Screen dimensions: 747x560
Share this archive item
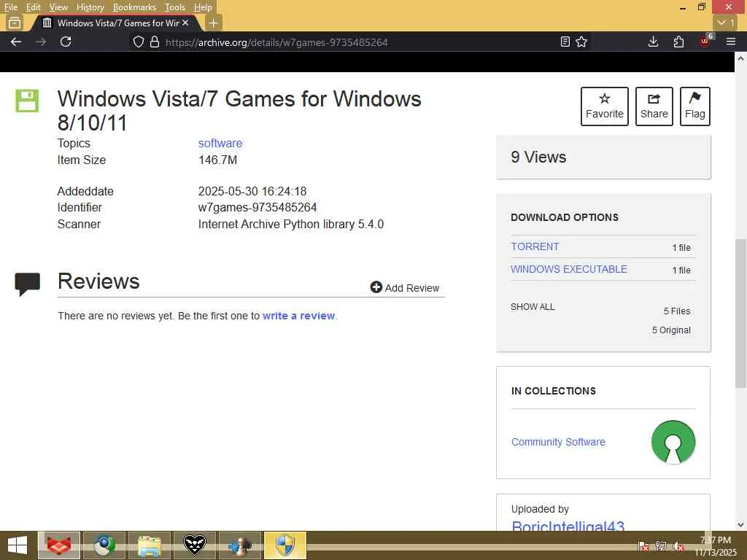coord(654,106)
